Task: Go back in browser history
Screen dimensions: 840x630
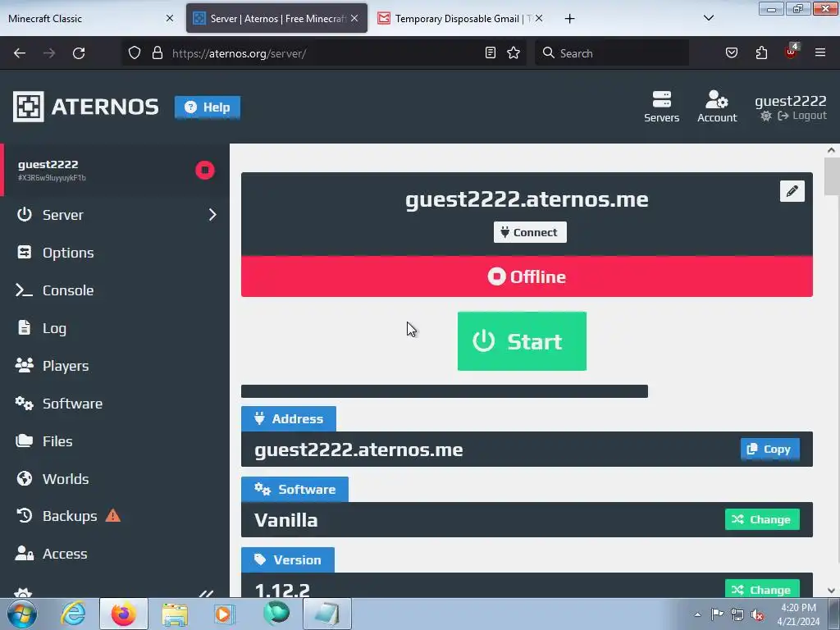Action: tap(20, 53)
